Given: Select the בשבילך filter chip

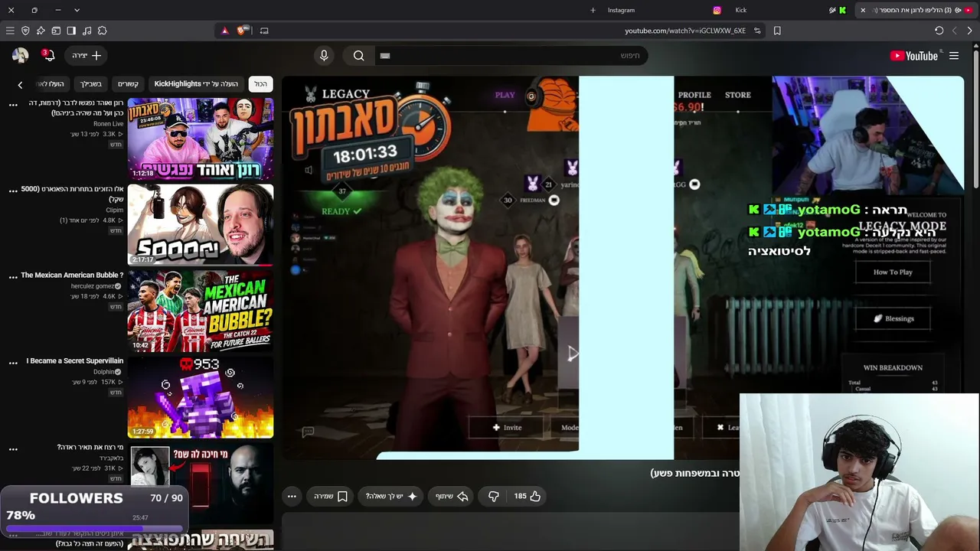Looking at the screenshot, I should click(91, 83).
